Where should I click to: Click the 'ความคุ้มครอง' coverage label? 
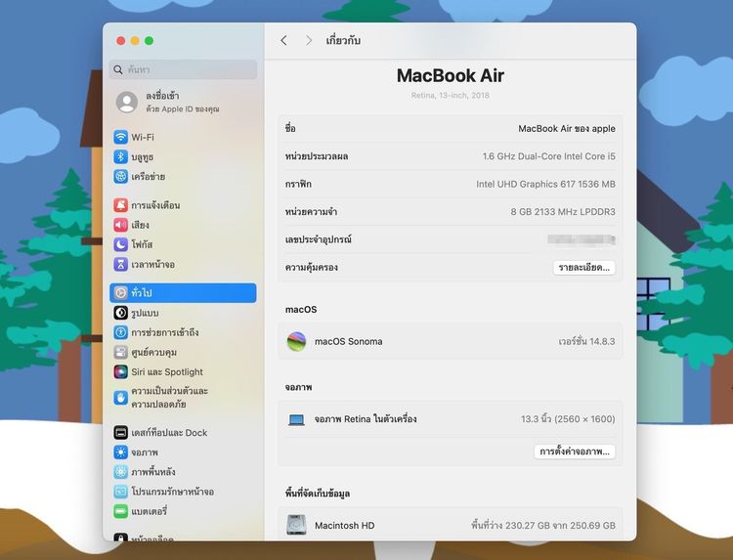[312, 268]
